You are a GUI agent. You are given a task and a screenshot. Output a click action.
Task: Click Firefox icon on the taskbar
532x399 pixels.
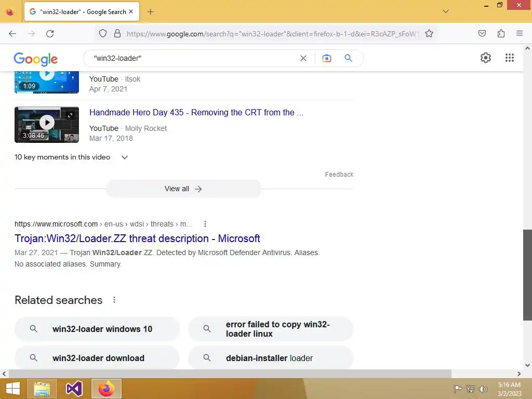(x=107, y=389)
